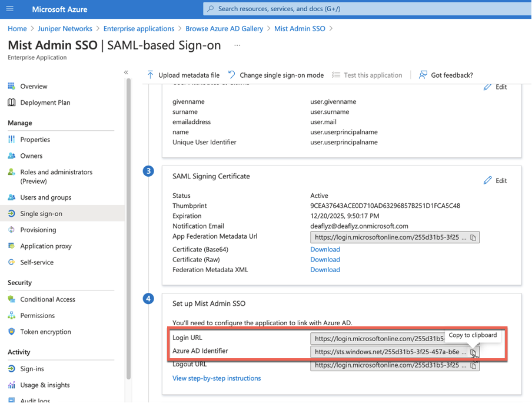Open View step-by-step instructions link

pyautogui.click(x=217, y=378)
